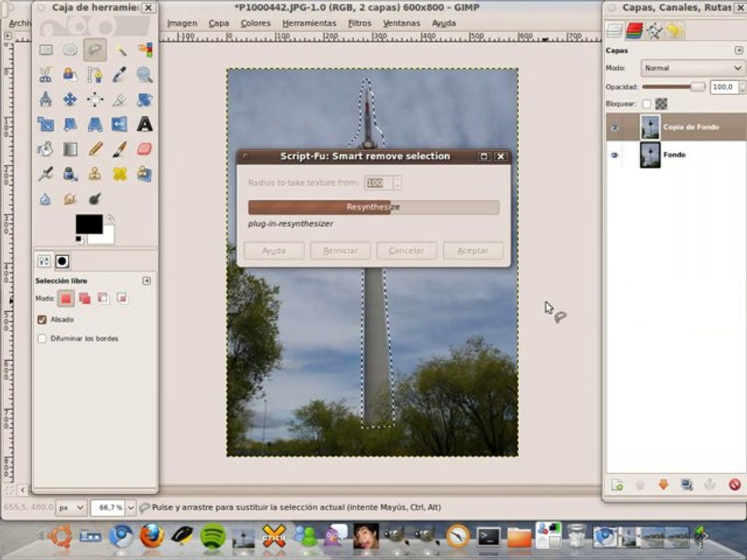Hide the Copia de Fondo layer
Image resolution: width=747 pixels, height=560 pixels.
[x=615, y=128]
